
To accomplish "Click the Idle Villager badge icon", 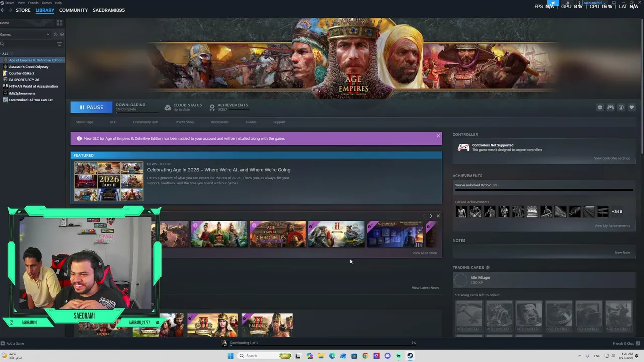I will 461,280.
